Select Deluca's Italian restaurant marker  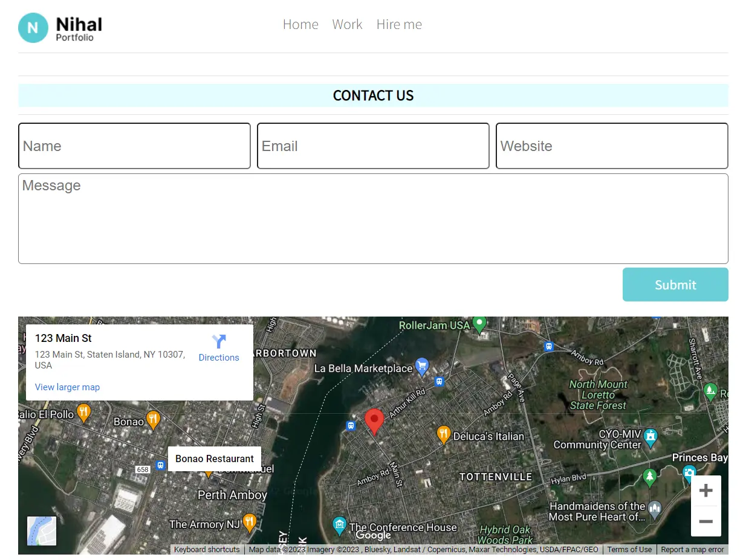444,434
